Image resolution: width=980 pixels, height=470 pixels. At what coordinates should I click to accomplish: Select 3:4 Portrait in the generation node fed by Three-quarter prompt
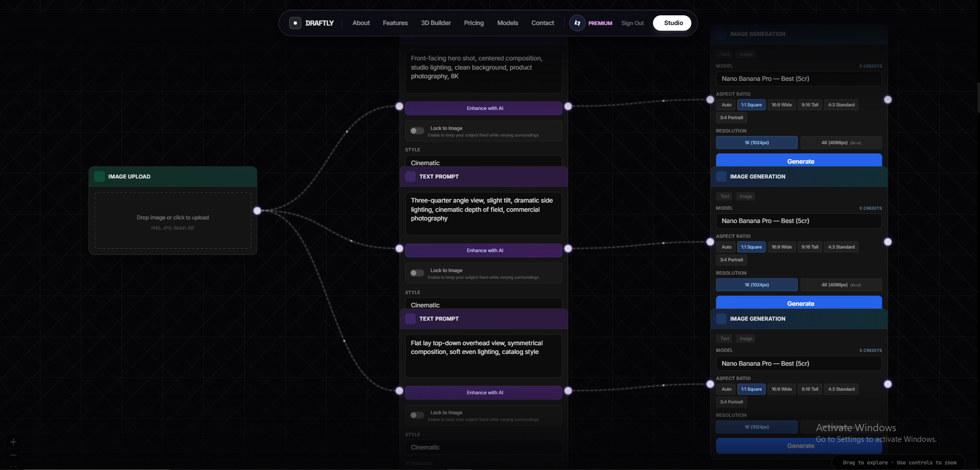[x=731, y=260]
